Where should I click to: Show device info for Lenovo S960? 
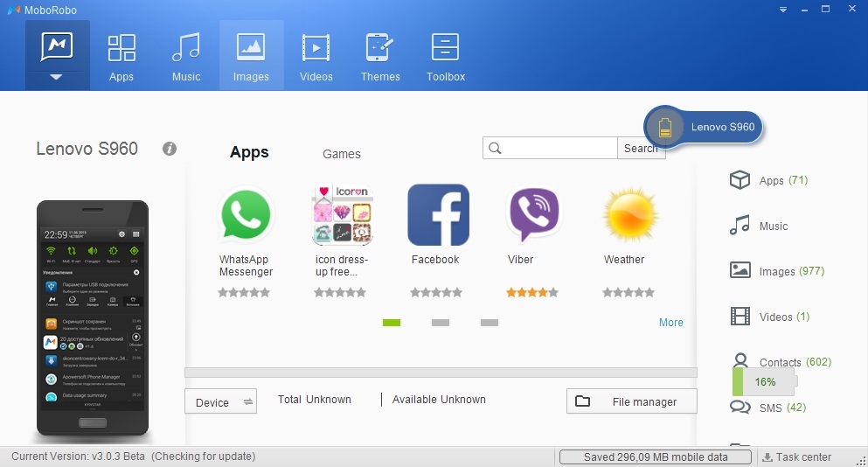170,149
